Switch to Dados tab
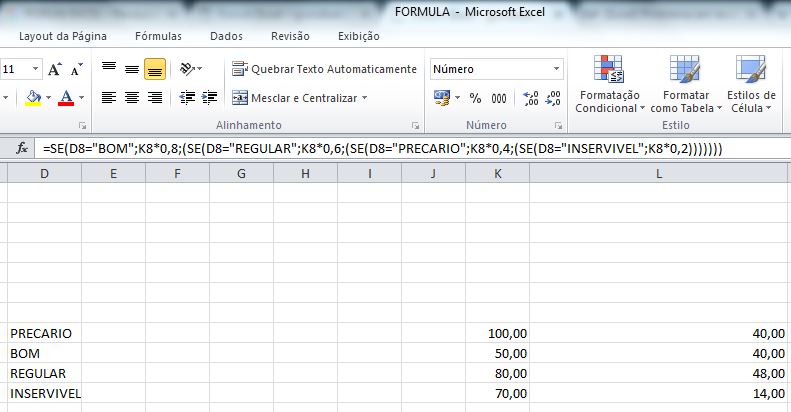The image size is (791, 412). pos(226,36)
